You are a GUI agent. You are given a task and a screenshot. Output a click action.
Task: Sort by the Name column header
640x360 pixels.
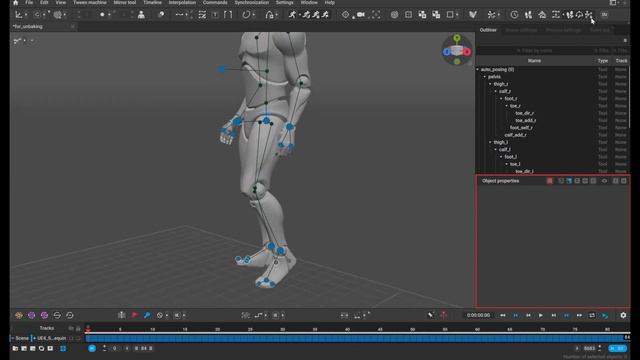click(534, 61)
